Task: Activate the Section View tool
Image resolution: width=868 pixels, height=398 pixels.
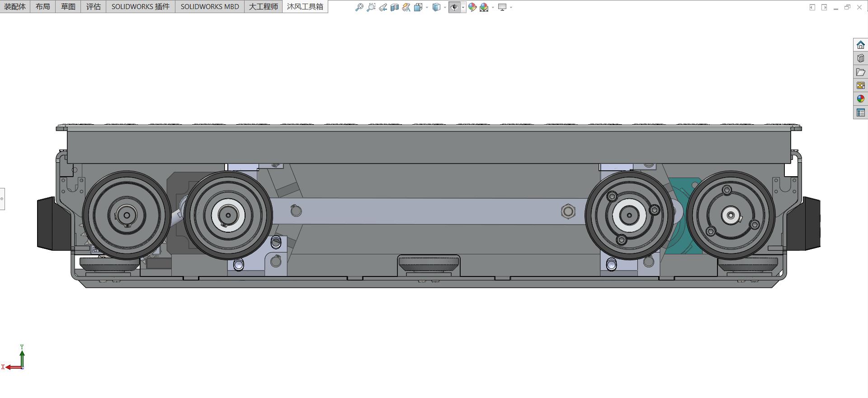Action: pyautogui.click(x=395, y=7)
